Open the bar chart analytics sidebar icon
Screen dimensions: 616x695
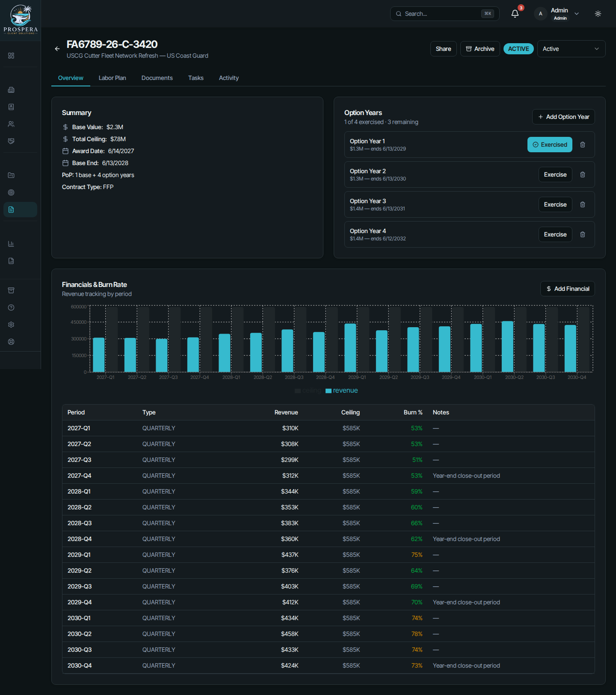coord(11,244)
